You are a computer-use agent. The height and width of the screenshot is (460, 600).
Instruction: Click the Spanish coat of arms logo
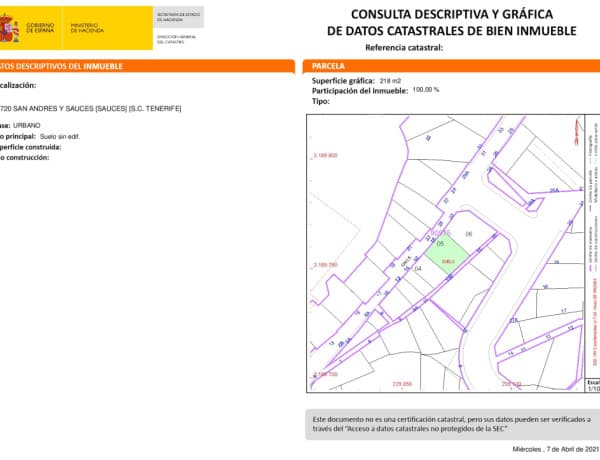click(x=8, y=28)
